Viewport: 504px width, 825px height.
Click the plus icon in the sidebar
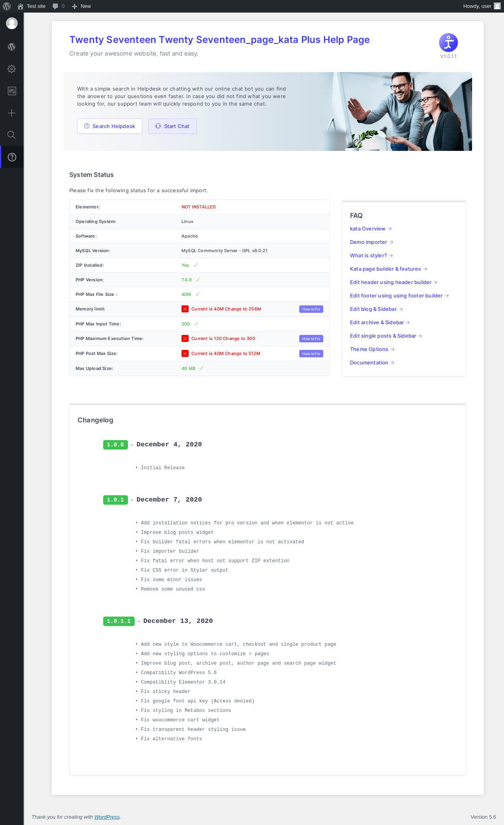12,113
